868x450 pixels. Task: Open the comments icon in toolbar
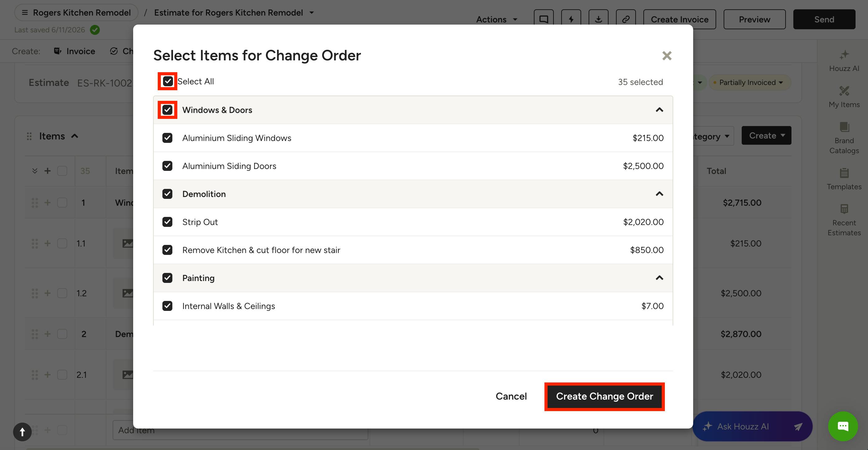(544, 19)
